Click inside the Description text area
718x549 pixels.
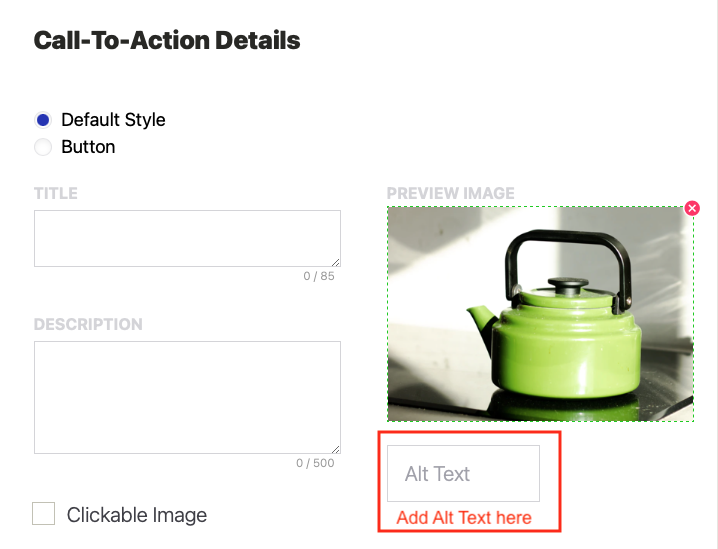click(x=187, y=397)
